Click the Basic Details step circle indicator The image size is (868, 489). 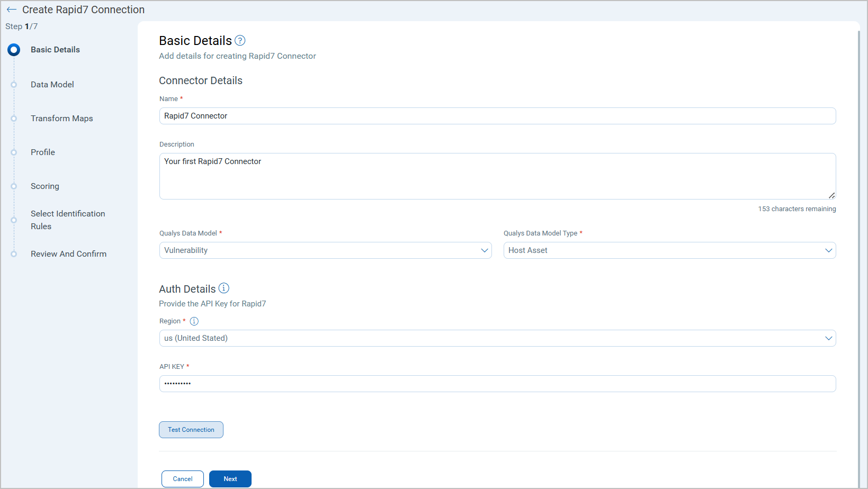point(14,50)
